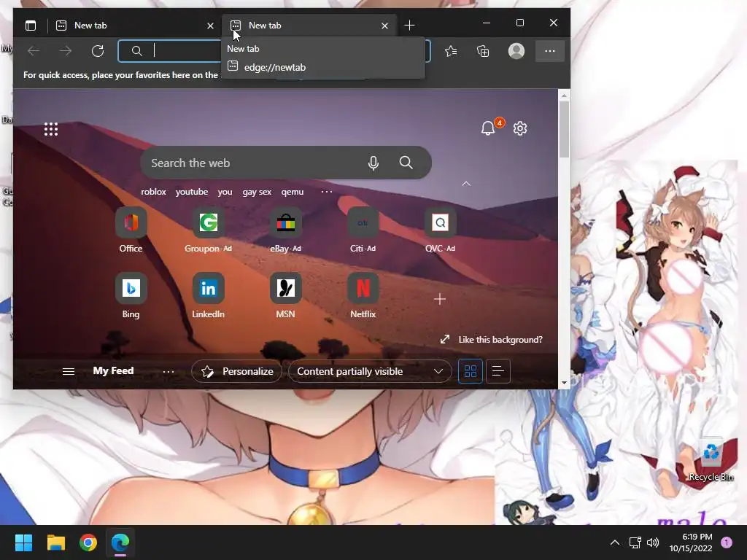Open the Netflix quick link
The height and width of the screenshot is (560, 747).
pyautogui.click(x=363, y=296)
